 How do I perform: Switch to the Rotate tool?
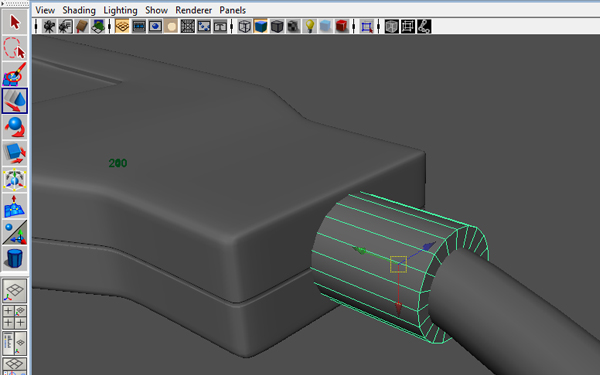(x=15, y=127)
